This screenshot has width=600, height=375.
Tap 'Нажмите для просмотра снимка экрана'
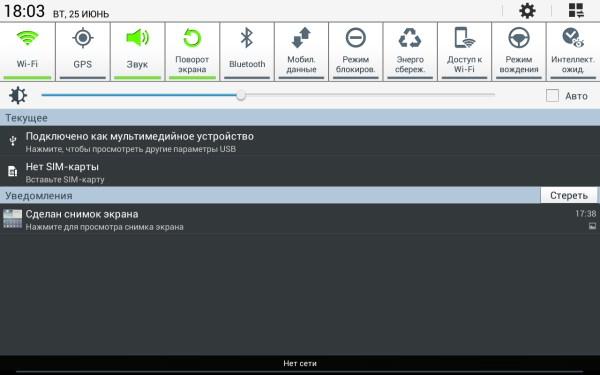point(104,227)
